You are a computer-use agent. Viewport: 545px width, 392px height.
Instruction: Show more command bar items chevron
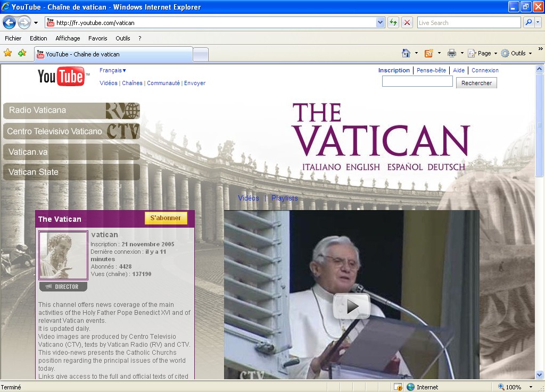pos(540,49)
